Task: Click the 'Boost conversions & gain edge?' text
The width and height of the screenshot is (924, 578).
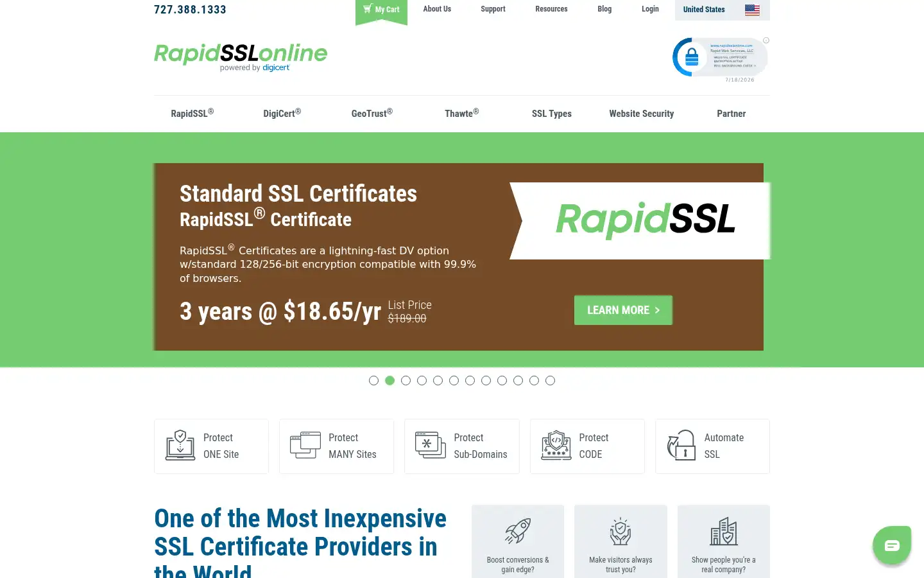Action: point(518,565)
